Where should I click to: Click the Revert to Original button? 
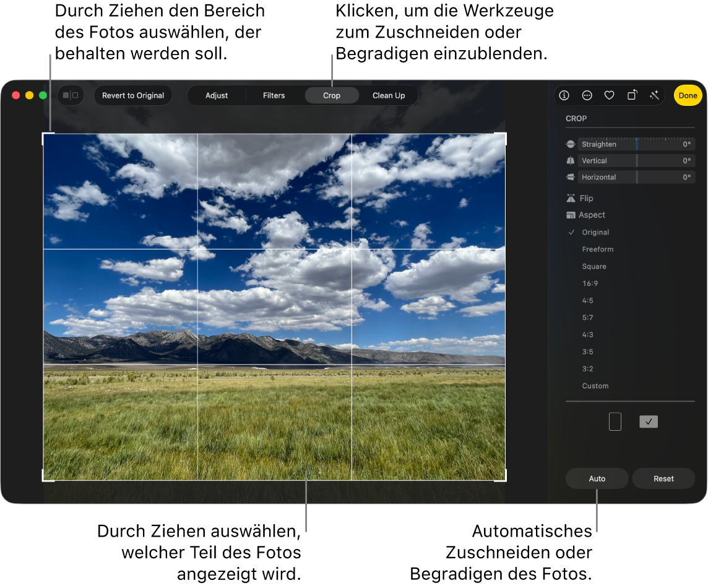point(133,95)
